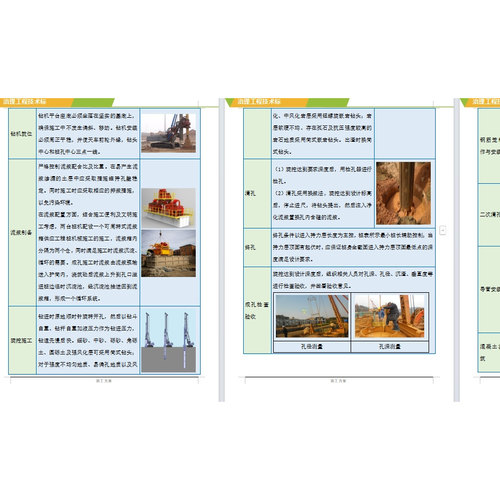Click the 泥浆制备 row label cell

pos(22,232)
